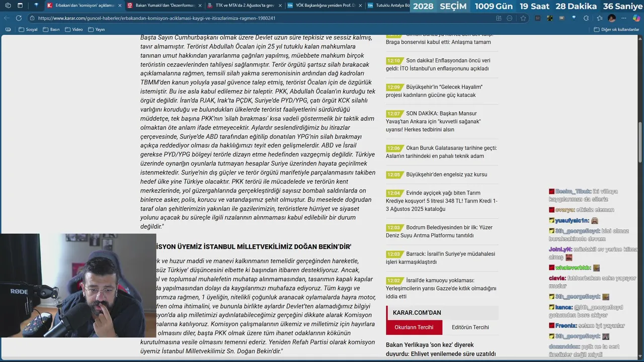The image size is (644, 362).
Task: Open the İsrail'de kamuoyu yoklaması headline
Action: 442,288
